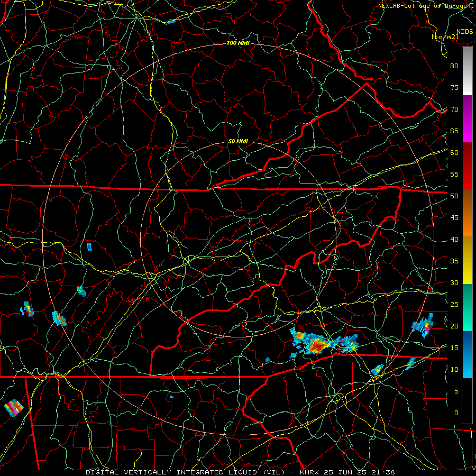Click the legend value 0

tap(456, 413)
